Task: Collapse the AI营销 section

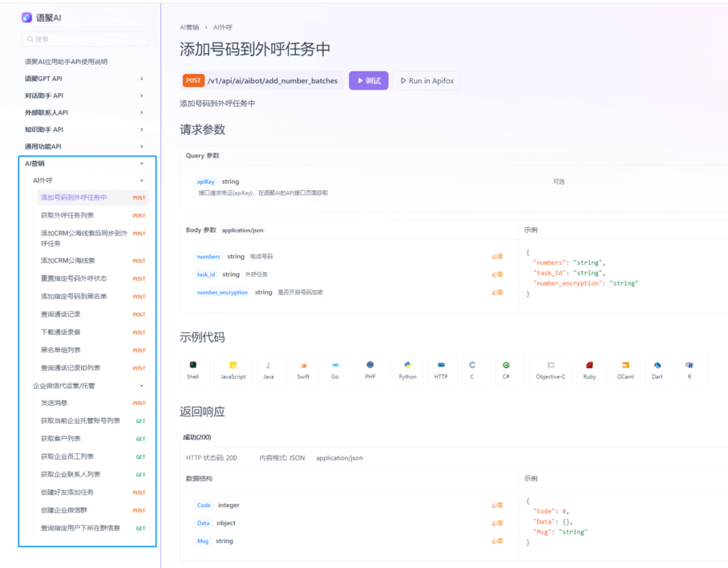Action: [x=85, y=163]
